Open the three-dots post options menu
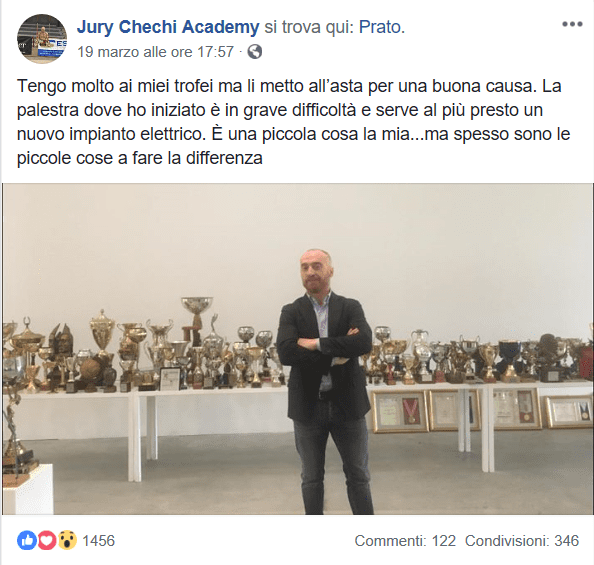 572,24
